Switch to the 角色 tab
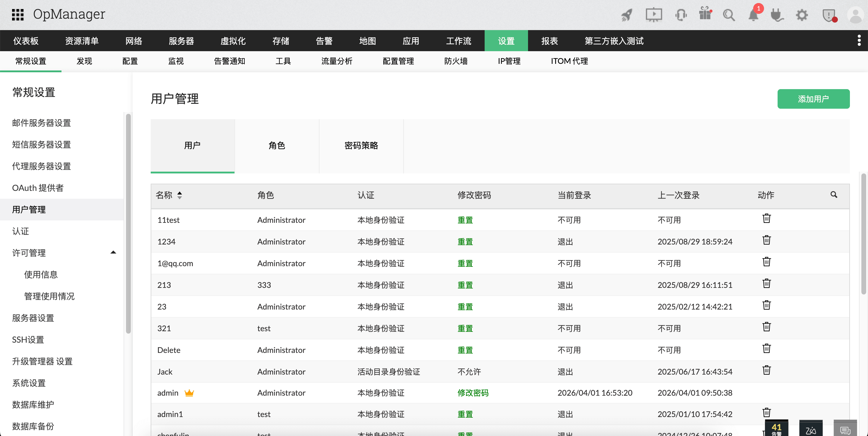Screen dimensions: 868x436 (277, 145)
